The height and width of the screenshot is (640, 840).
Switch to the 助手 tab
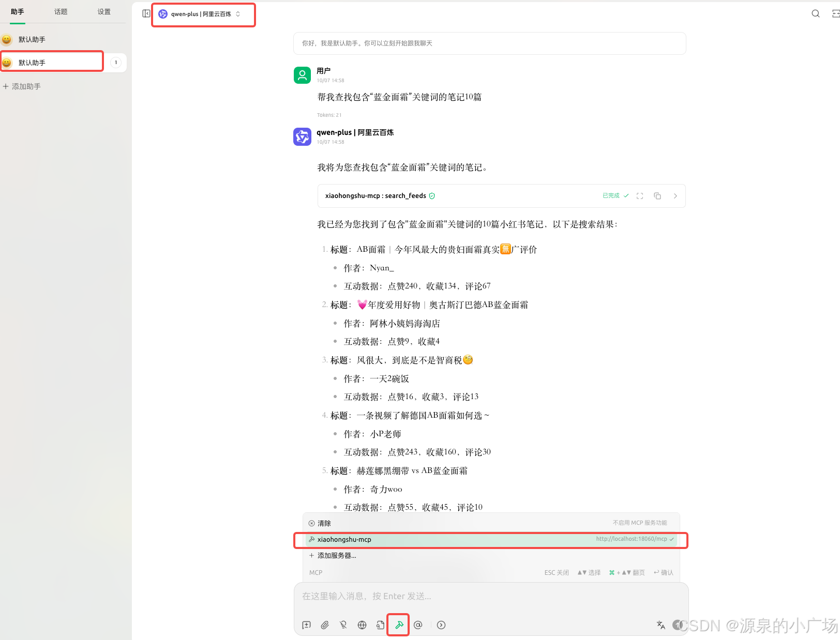pos(18,11)
